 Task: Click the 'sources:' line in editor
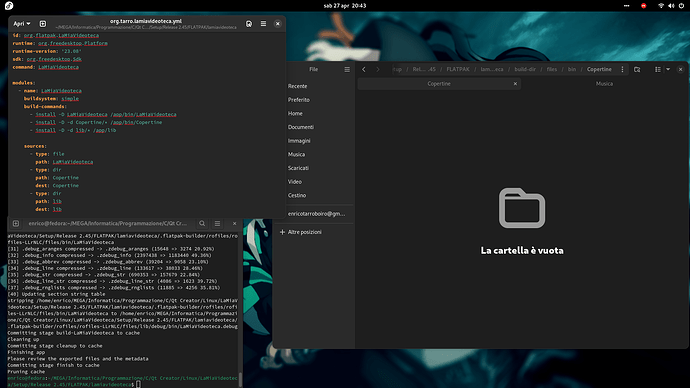click(35, 146)
